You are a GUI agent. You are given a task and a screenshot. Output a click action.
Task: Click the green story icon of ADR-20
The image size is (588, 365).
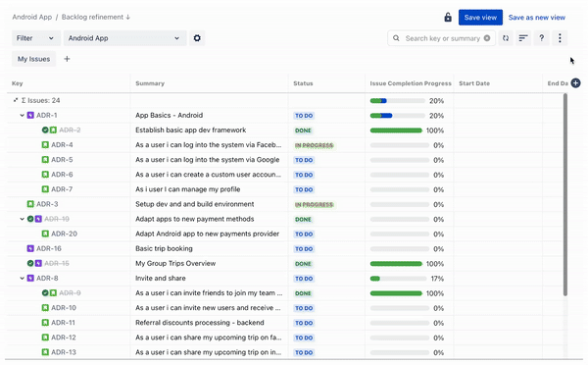45,234
